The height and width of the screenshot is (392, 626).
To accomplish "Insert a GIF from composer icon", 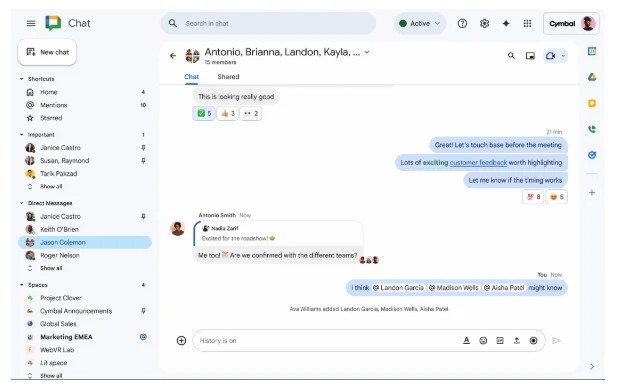I will coord(500,341).
